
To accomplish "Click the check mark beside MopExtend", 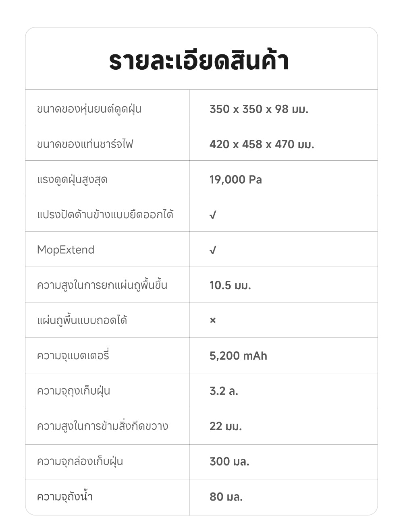I will coord(213,250).
